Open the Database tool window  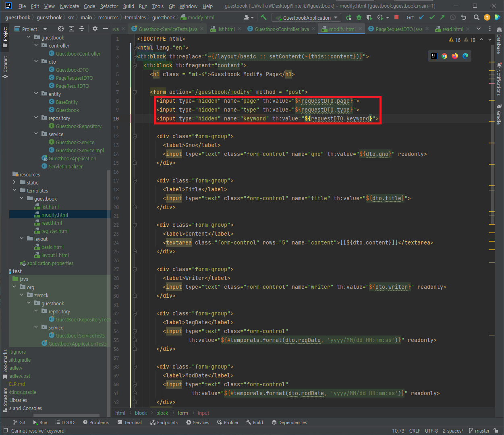click(499, 41)
